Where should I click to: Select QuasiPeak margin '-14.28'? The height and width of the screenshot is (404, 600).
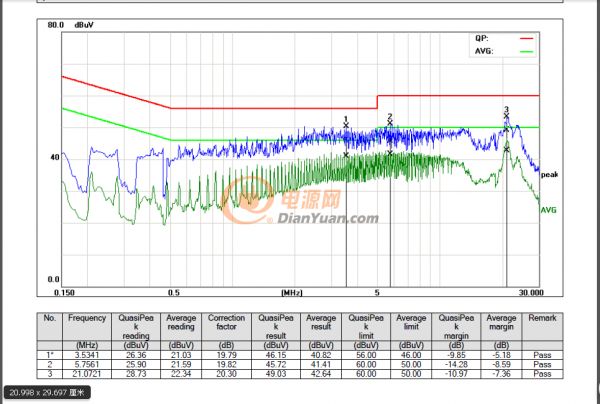click(456, 364)
